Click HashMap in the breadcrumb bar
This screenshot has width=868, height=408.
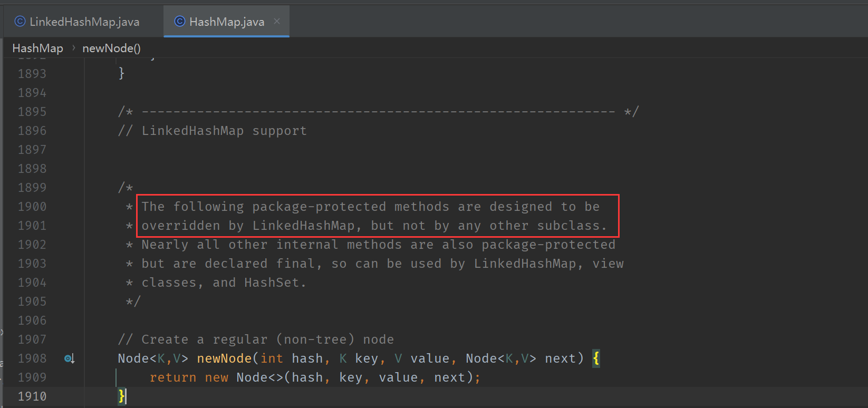point(37,48)
